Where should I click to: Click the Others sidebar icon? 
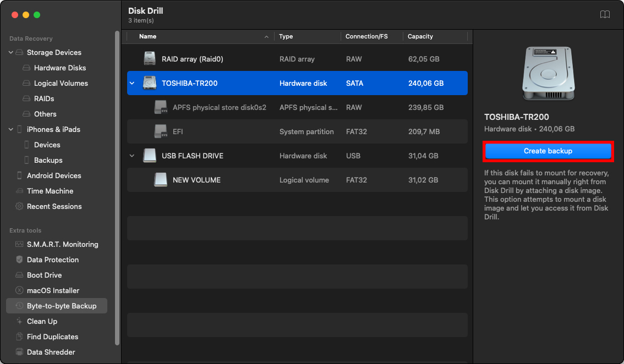(x=26, y=114)
